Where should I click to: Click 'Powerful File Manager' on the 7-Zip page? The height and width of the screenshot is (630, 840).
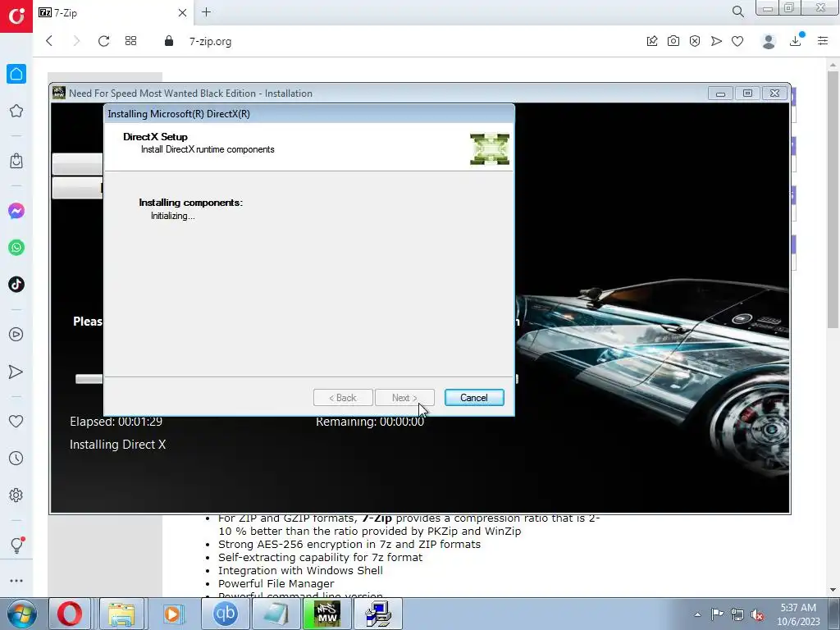[x=276, y=583]
